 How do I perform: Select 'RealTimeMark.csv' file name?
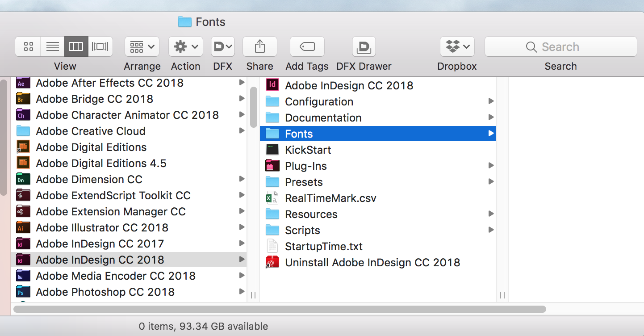[x=331, y=198]
